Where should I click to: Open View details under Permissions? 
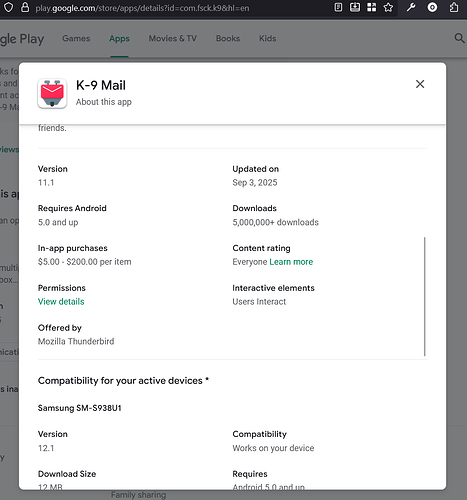(61, 302)
